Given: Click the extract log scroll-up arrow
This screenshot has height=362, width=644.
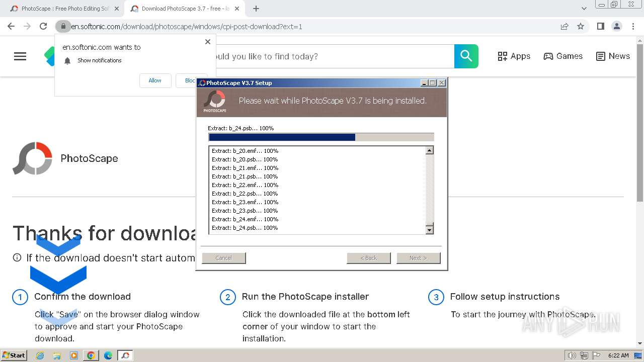Looking at the screenshot, I should point(430,150).
